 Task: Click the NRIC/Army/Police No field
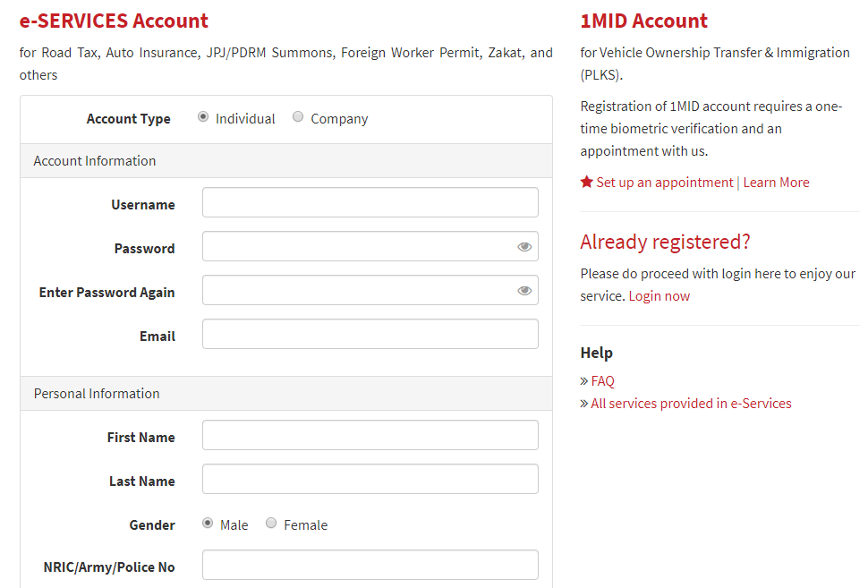370,565
